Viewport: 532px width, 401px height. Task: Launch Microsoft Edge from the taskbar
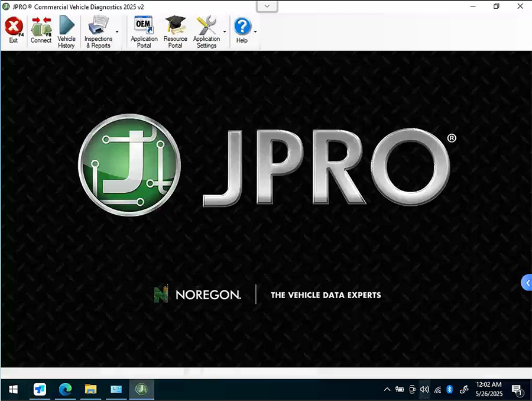tap(65, 389)
